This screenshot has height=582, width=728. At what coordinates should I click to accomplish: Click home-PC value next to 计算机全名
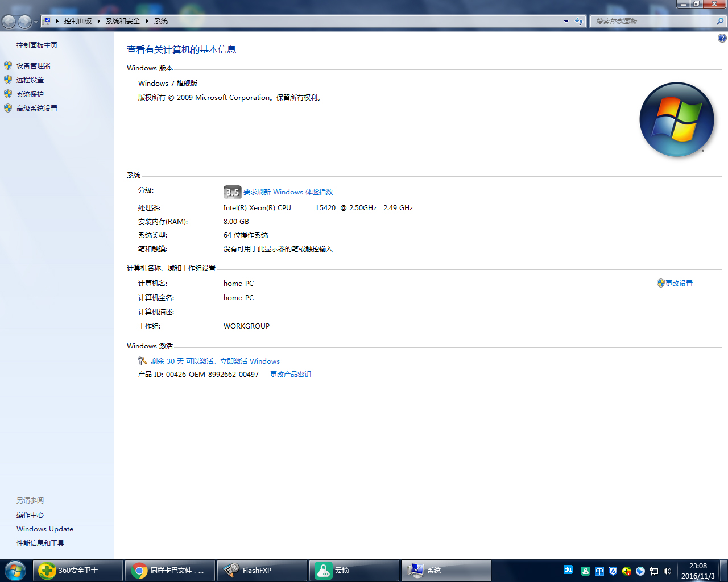[238, 298]
